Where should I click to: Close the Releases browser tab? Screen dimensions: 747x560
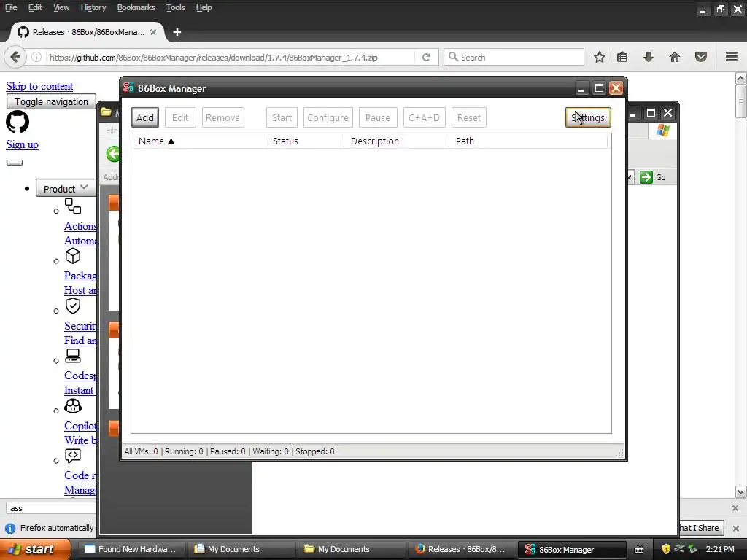tap(153, 32)
